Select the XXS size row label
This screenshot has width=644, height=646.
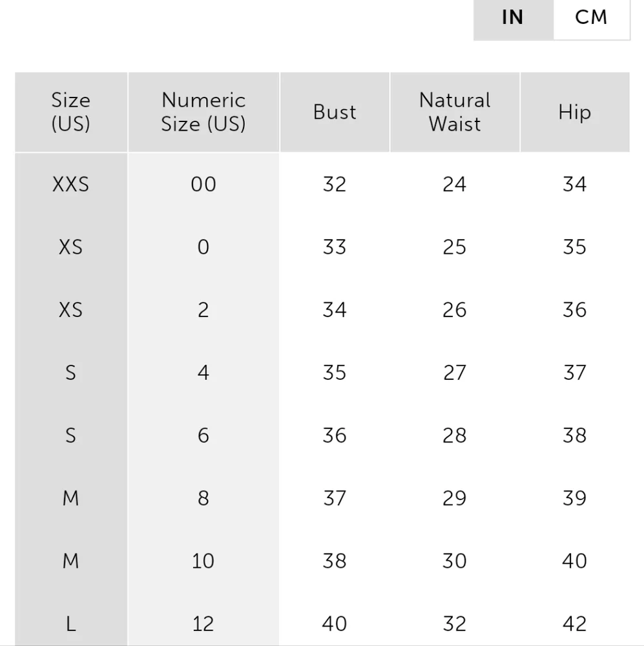click(71, 184)
